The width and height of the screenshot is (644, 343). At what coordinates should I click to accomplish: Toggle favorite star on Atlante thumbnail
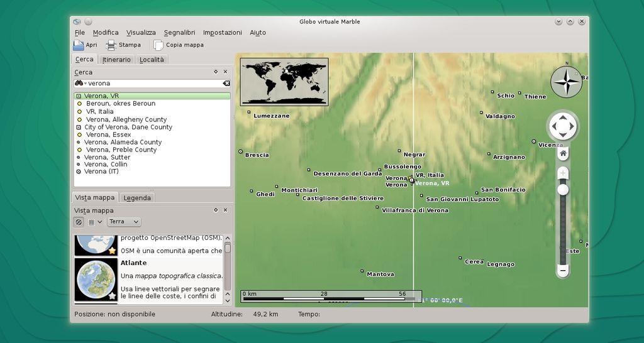[x=112, y=295]
